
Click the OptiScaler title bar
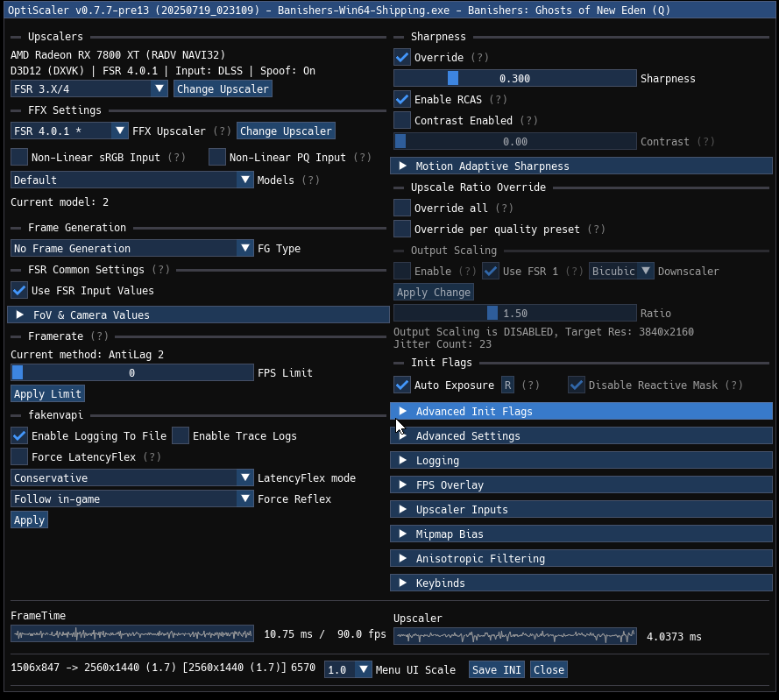click(x=389, y=10)
